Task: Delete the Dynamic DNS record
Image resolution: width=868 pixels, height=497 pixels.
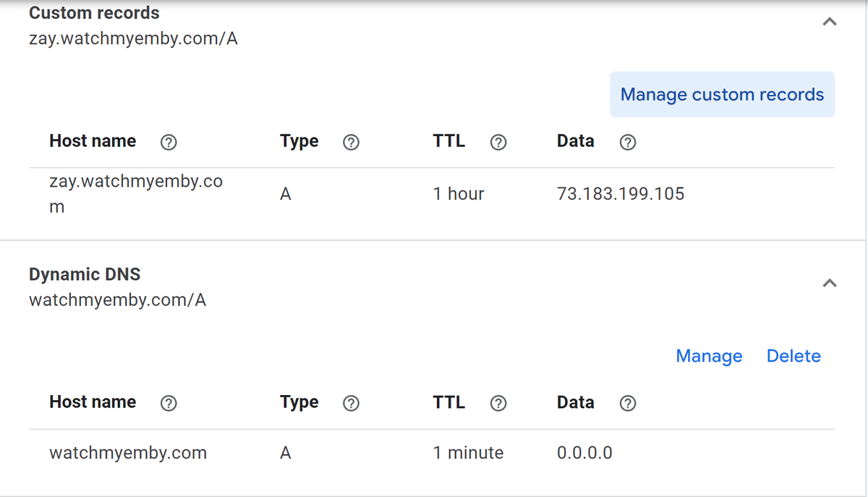Action: [793, 355]
